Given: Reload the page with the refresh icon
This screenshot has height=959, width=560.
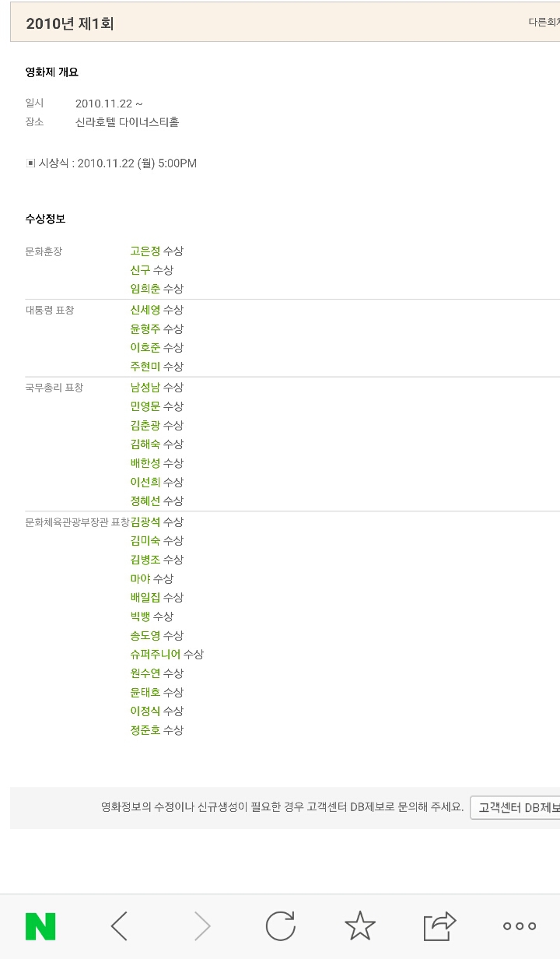Looking at the screenshot, I should [x=282, y=926].
